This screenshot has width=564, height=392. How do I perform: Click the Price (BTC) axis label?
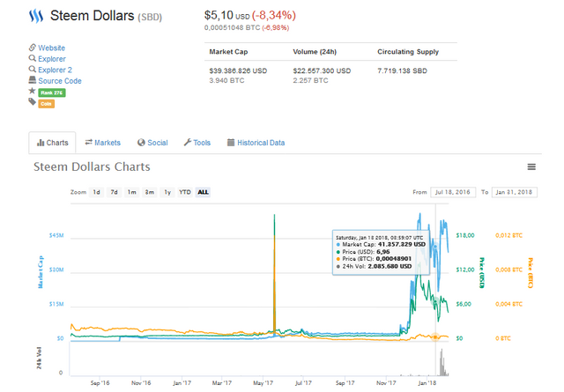coord(531,273)
